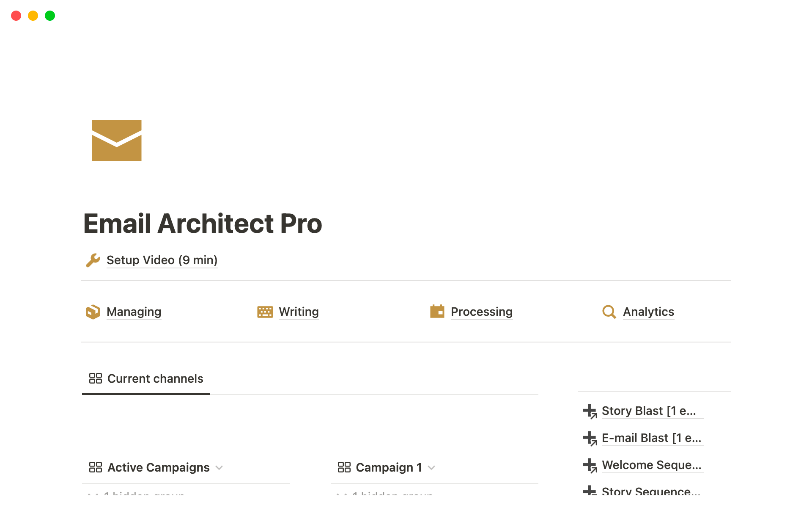Select the Current channels tab
Image resolution: width=812 pixels, height=508 pixels.
(146, 378)
